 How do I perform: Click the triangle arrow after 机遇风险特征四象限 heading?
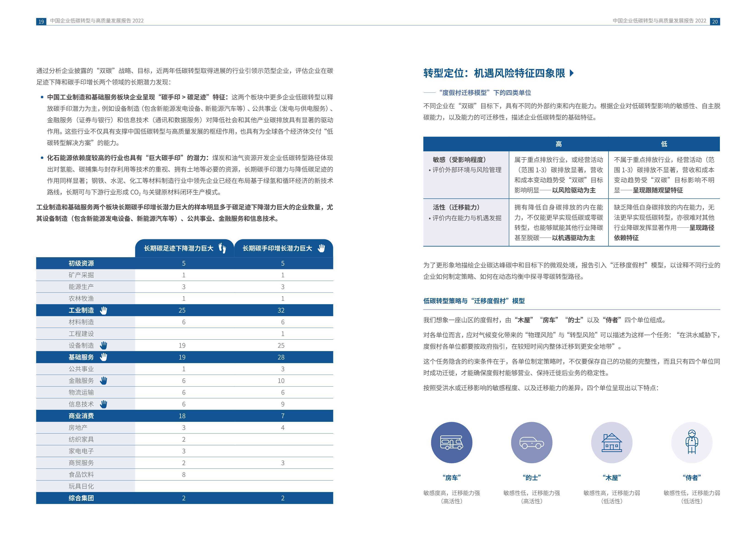point(571,73)
